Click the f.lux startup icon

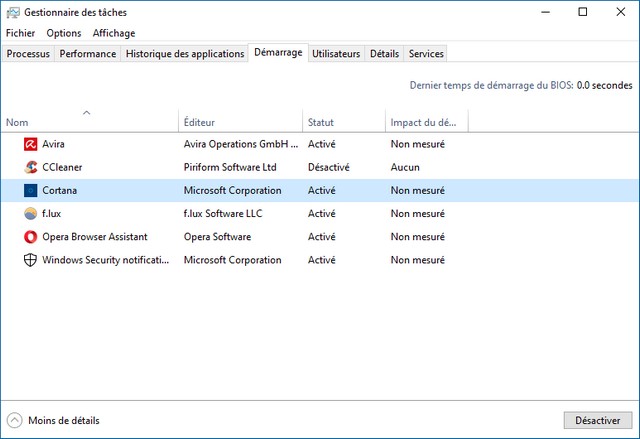click(31, 214)
